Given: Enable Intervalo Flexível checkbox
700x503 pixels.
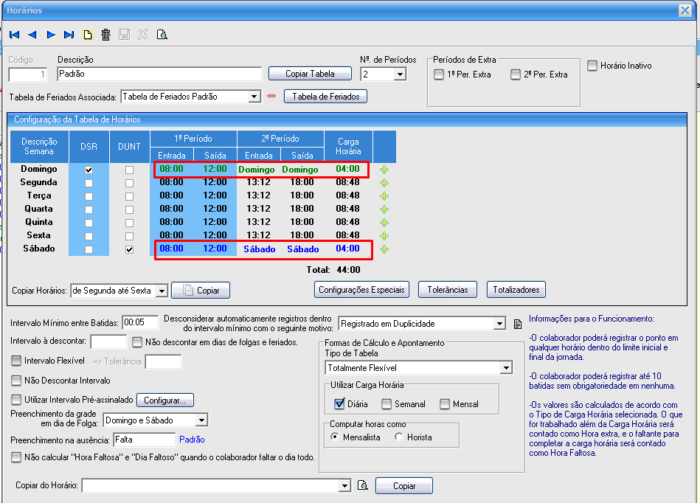Looking at the screenshot, I should click(x=16, y=361).
